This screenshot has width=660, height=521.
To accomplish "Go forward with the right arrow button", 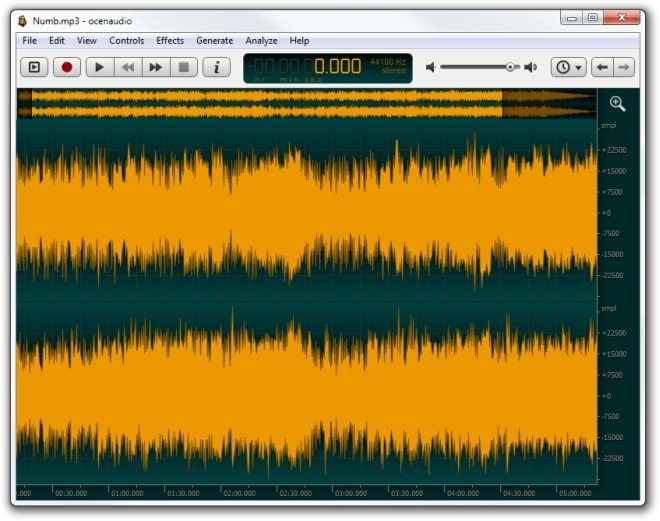I will [624, 67].
